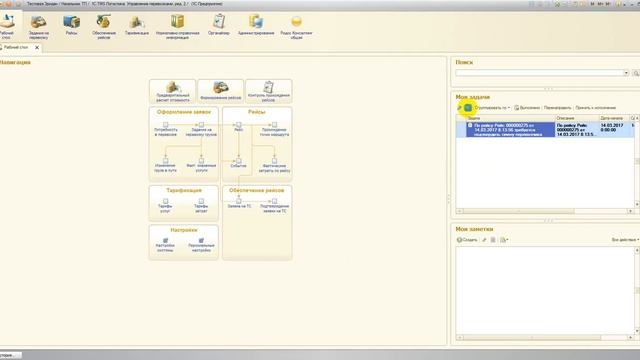Open the Тарифы затрат node

pos(201,206)
